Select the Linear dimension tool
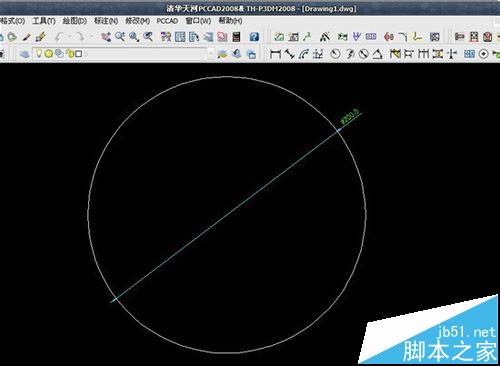The image size is (500, 366). tap(275, 54)
